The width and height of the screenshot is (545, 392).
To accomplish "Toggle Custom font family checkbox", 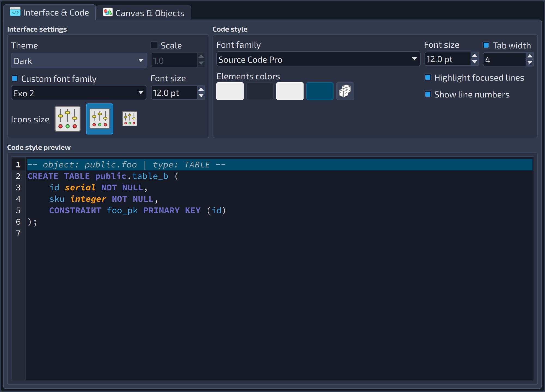I will pos(15,79).
